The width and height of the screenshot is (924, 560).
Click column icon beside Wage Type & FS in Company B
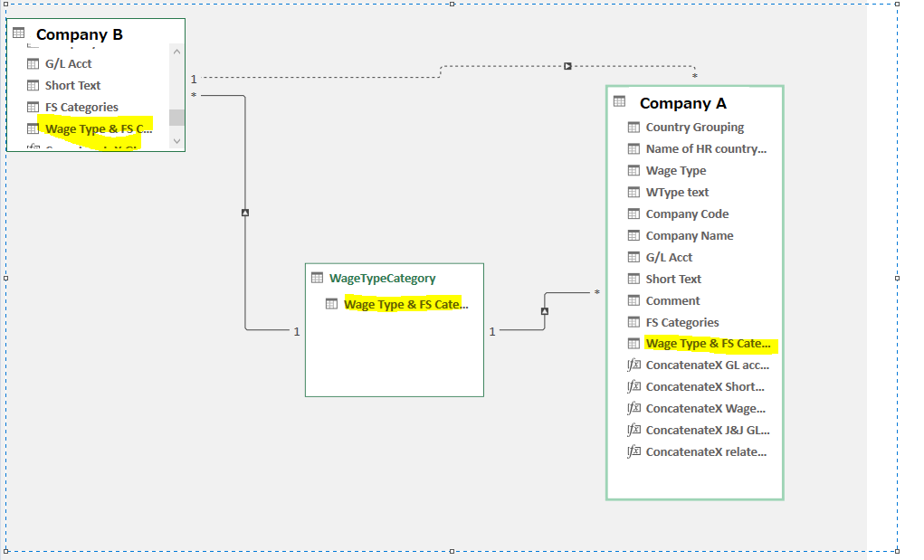33,128
